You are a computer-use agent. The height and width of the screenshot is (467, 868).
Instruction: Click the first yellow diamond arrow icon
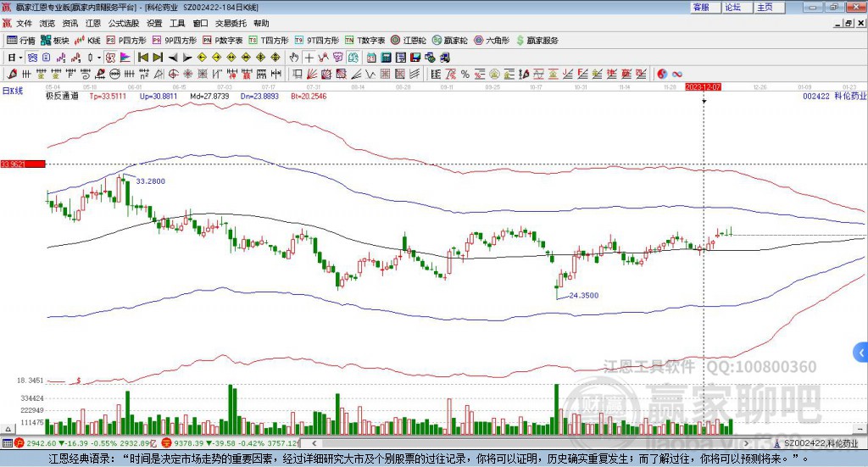(202, 58)
